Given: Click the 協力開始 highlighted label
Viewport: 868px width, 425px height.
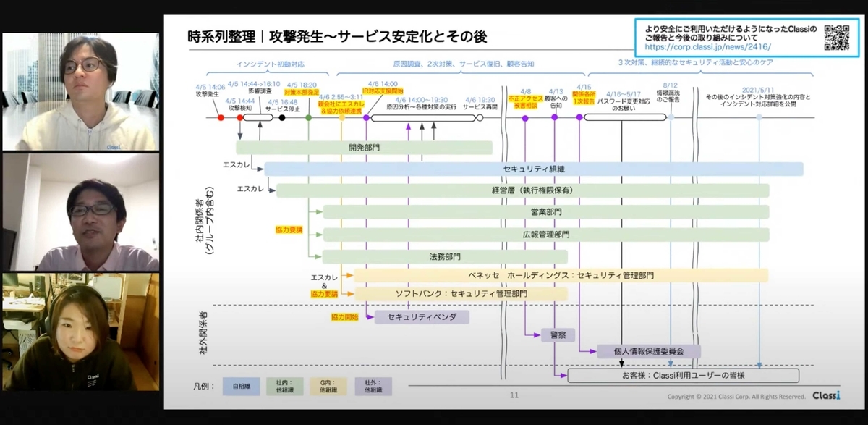Looking at the screenshot, I should [344, 316].
